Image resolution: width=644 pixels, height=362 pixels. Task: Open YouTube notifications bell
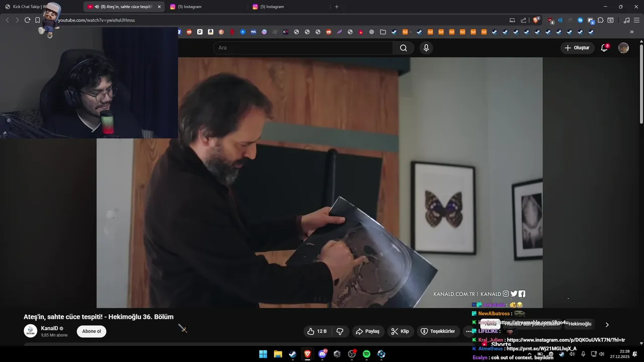pyautogui.click(x=604, y=48)
